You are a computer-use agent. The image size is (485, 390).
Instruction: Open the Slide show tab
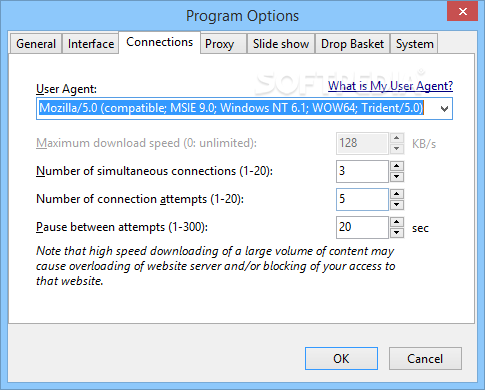pos(281,44)
